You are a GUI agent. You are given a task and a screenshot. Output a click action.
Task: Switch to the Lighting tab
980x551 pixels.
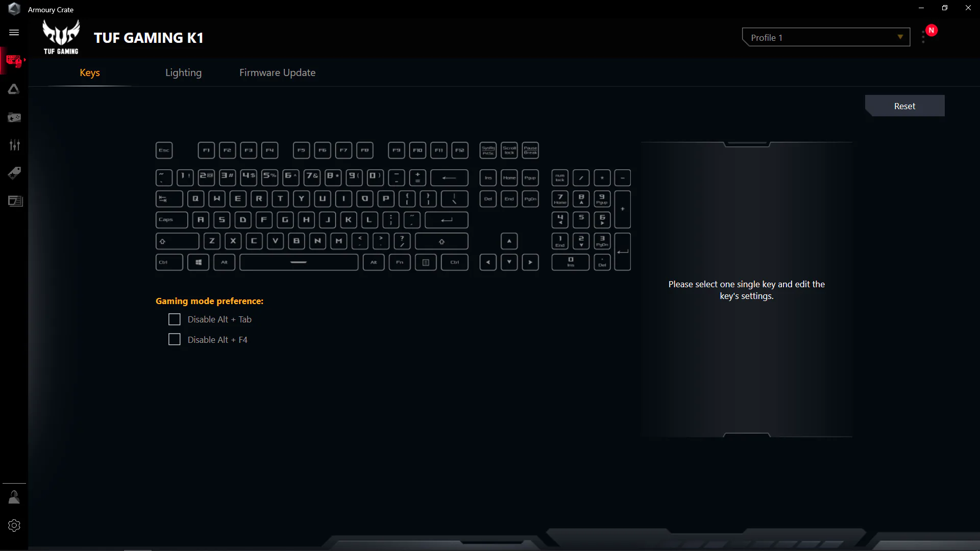tap(183, 72)
